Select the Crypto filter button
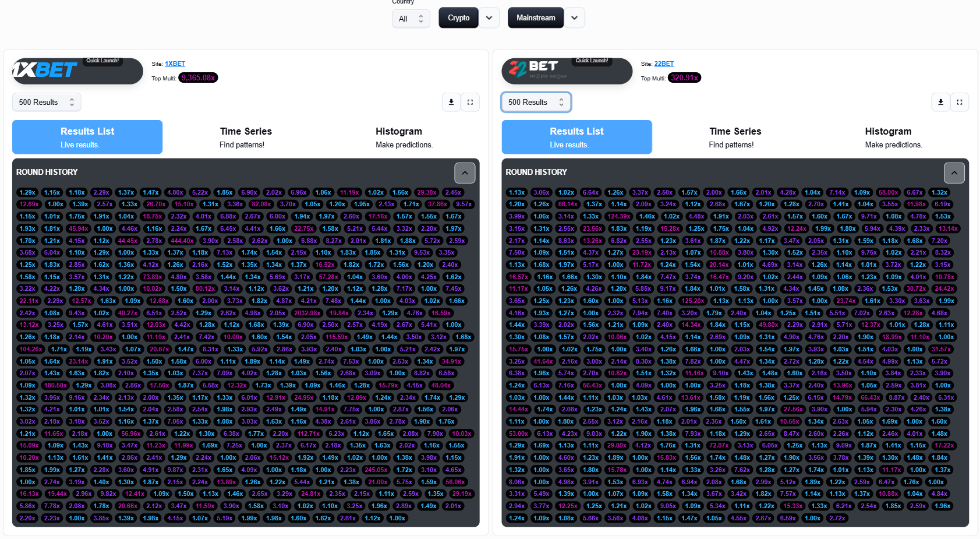980x539 pixels. (x=459, y=18)
